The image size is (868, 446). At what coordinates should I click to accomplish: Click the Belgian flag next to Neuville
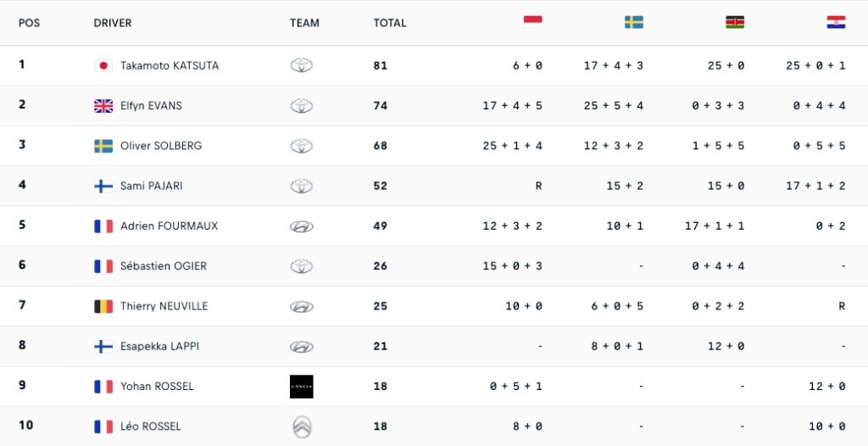[103, 306]
